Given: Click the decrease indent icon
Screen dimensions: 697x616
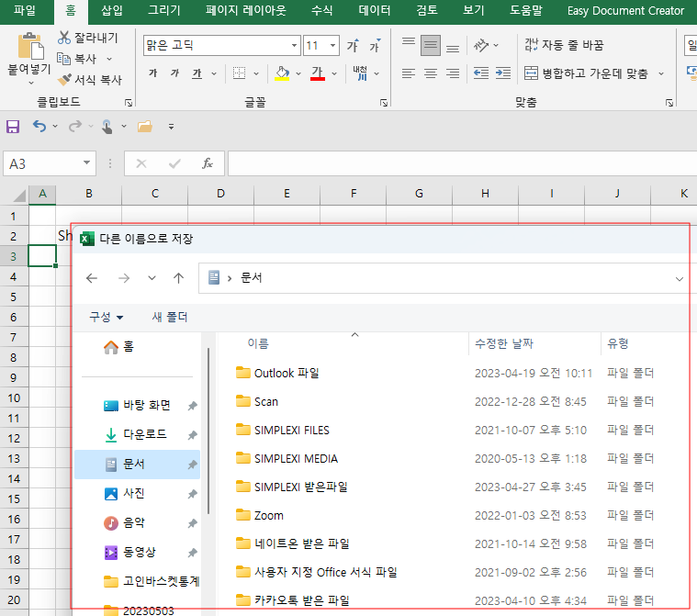Looking at the screenshot, I should 481,73.
